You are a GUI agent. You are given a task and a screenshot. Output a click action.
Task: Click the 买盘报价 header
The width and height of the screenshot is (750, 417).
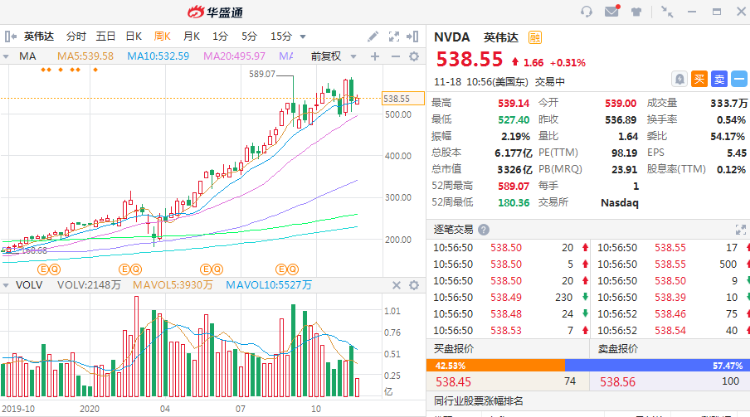pyautogui.click(x=453, y=349)
